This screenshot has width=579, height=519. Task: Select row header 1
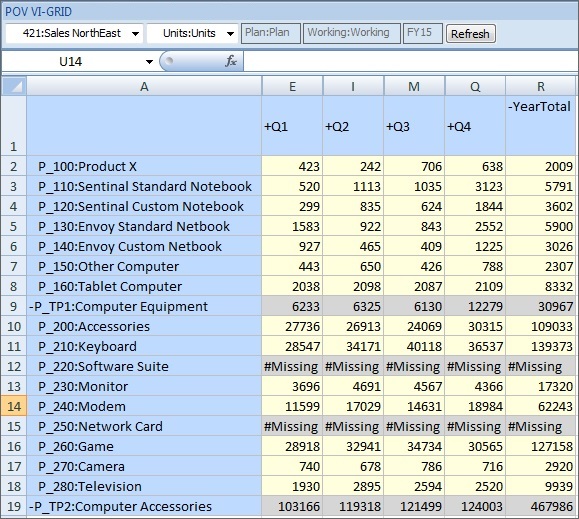[14, 126]
